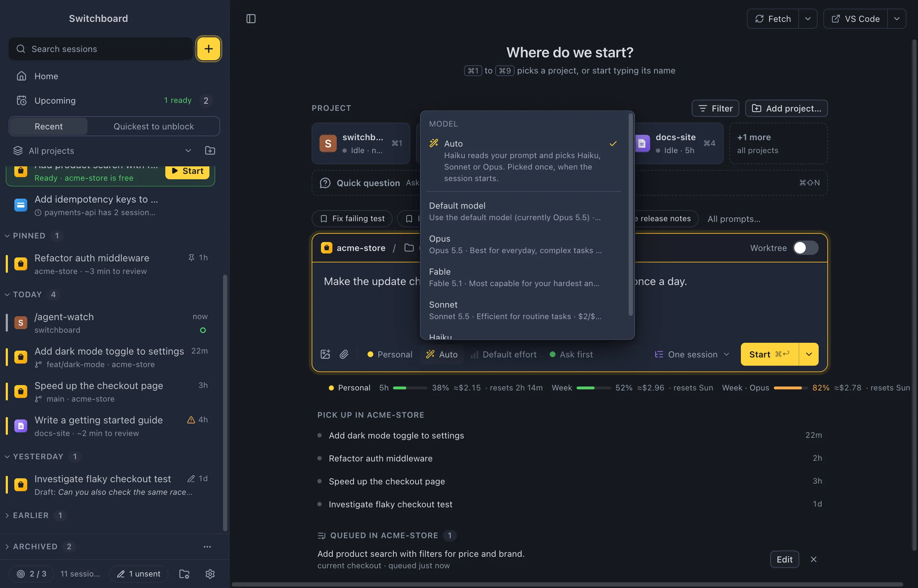Viewport: 918px width, 588px height.
Task: Click the yellow new session plus button
Action: [x=208, y=49]
